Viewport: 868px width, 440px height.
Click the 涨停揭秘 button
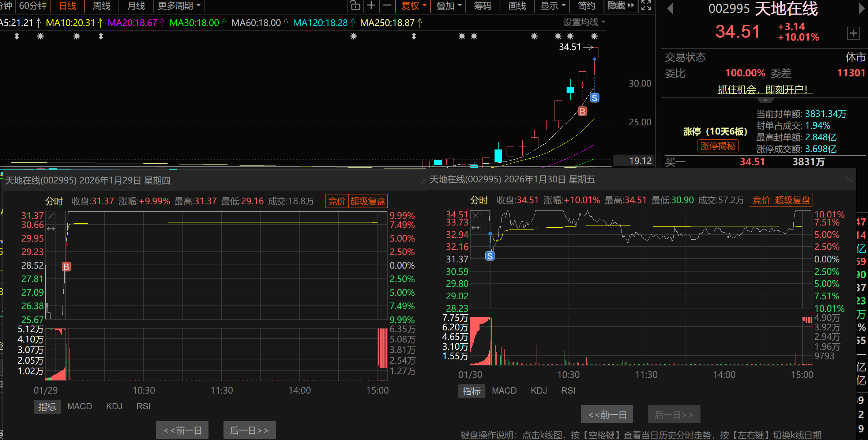coord(718,146)
